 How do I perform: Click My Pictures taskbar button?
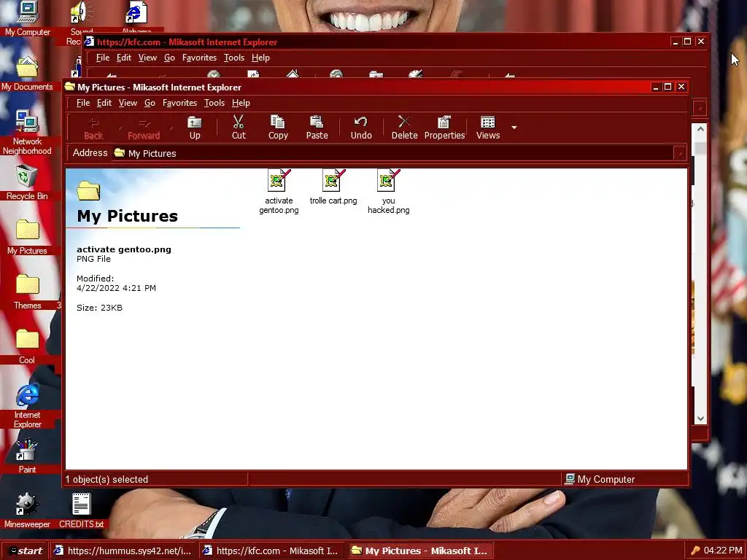tap(420, 551)
